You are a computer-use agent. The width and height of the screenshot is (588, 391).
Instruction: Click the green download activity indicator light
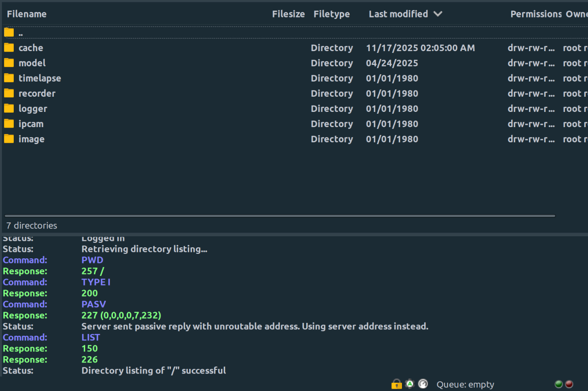coord(558,384)
